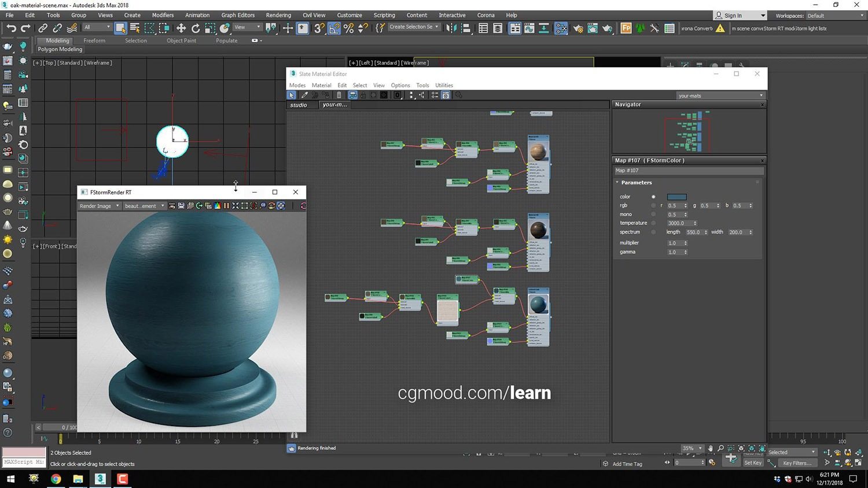Select the color radio button
The image size is (868, 488).
tap(653, 197)
